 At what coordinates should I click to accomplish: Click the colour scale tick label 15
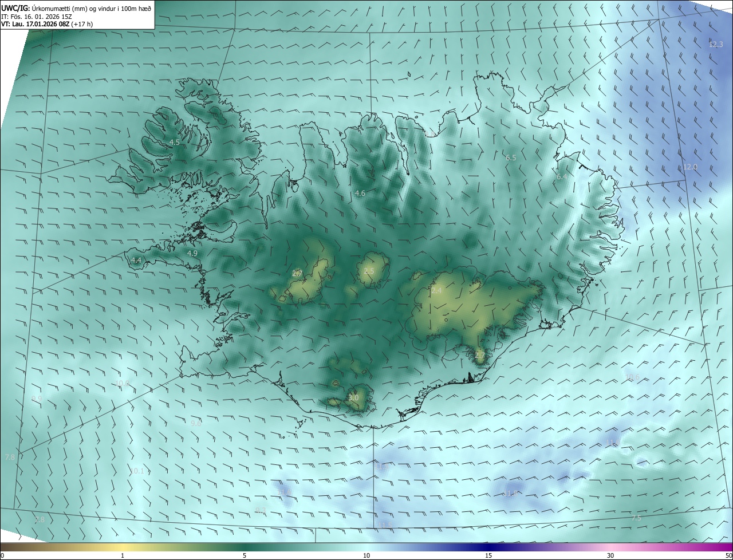(488, 555)
